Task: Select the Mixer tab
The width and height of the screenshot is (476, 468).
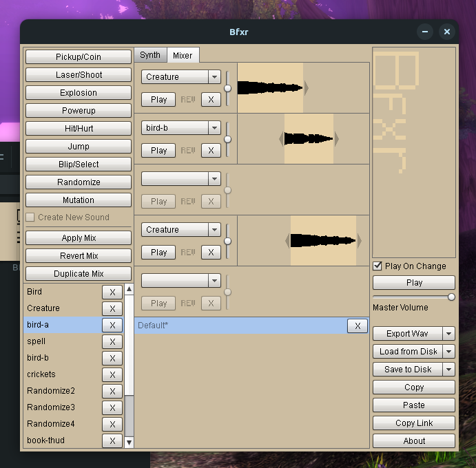Action: point(183,55)
